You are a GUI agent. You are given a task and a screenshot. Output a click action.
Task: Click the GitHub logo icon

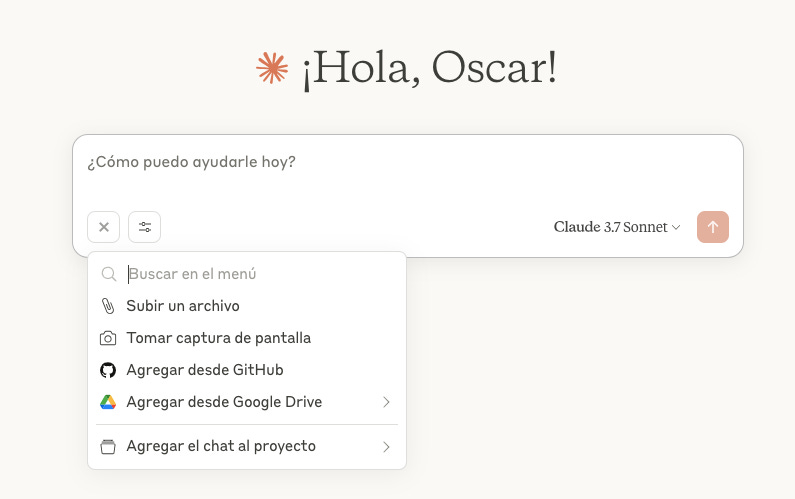[108, 370]
